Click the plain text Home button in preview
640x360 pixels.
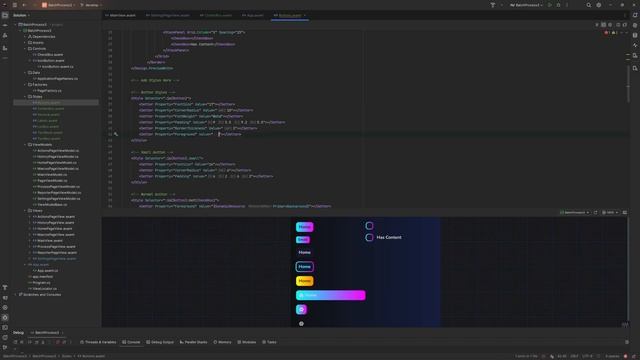pyautogui.click(x=304, y=252)
